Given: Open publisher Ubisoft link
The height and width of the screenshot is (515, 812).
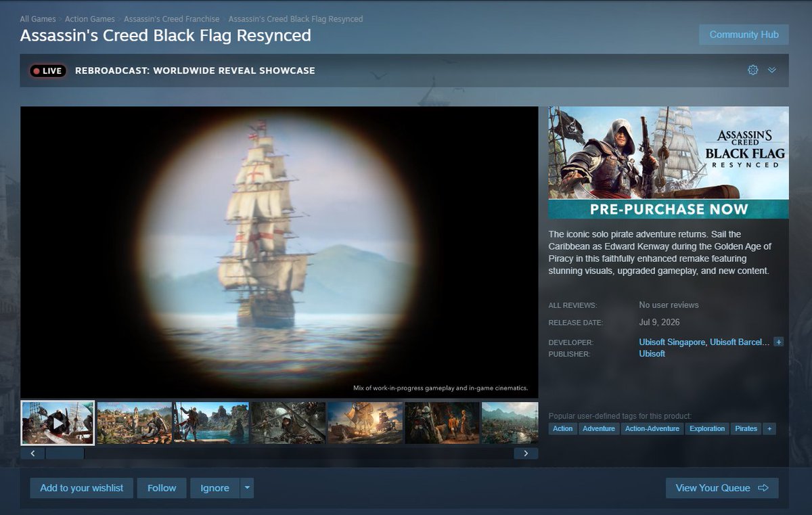Looking at the screenshot, I should (x=652, y=353).
